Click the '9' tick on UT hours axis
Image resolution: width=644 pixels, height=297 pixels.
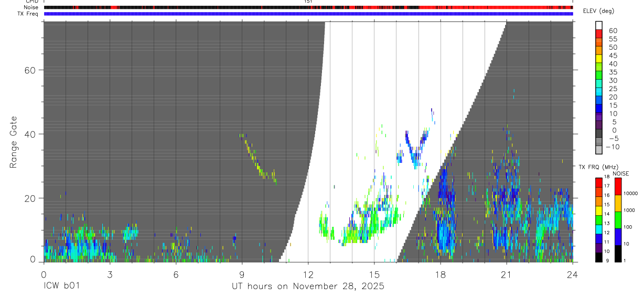point(242,274)
